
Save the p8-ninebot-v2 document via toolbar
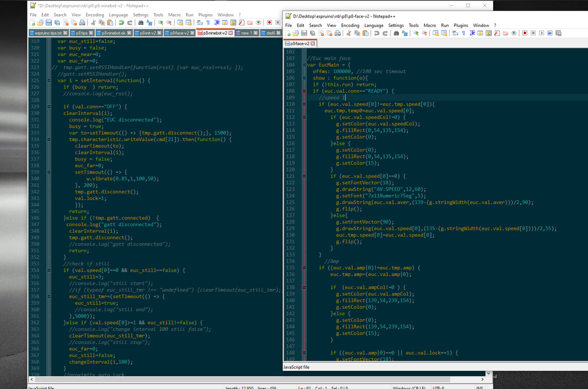(49, 22)
